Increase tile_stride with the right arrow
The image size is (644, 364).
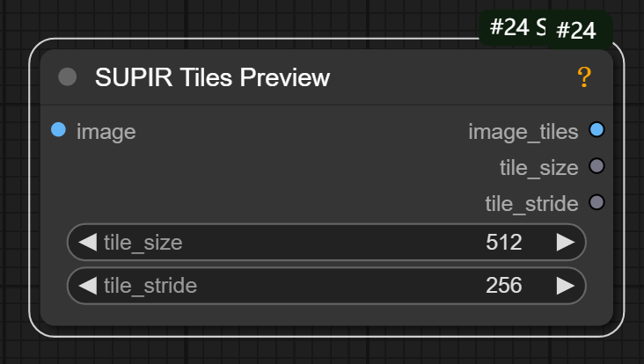[x=566, y=286]
